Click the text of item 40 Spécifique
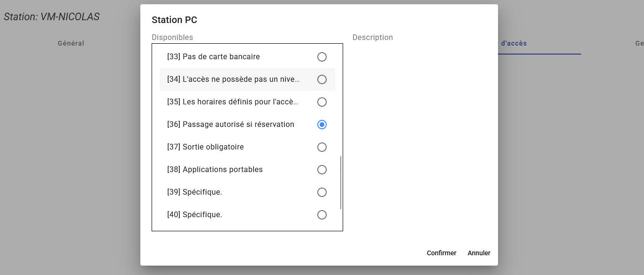 pos(195,215)
